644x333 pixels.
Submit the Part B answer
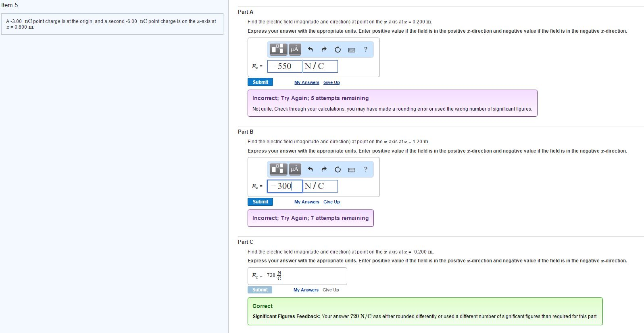point(260,202)
